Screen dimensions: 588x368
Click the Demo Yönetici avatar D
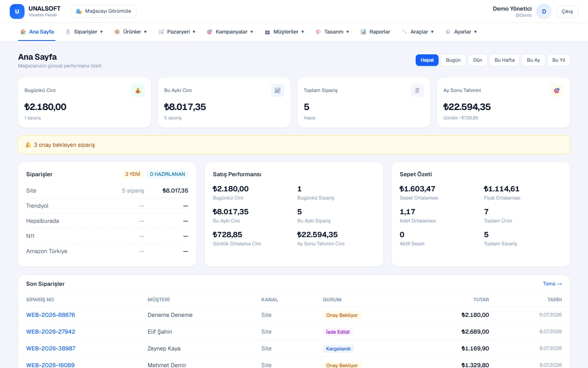pyautogui.click(x=544, y=11)
